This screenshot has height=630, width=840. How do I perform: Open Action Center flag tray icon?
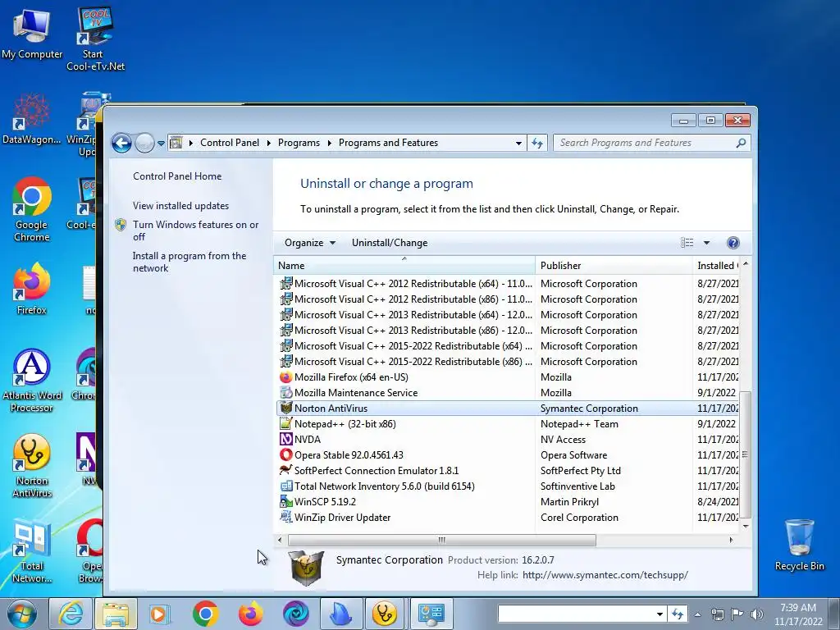(737, 614)
